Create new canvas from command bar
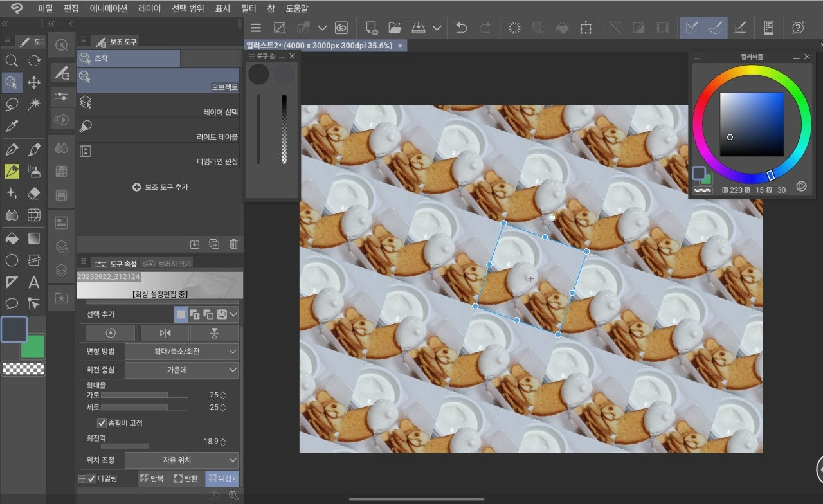This screenshot has height=504, width=823. point(372,28)
